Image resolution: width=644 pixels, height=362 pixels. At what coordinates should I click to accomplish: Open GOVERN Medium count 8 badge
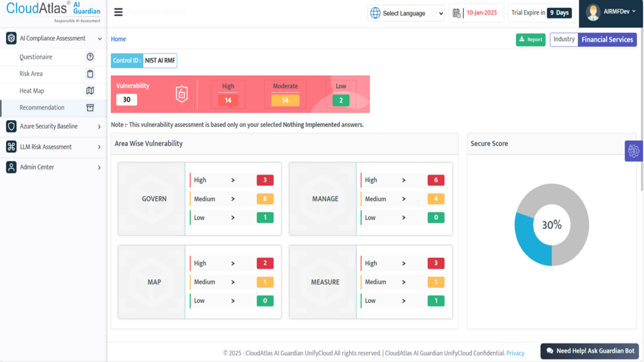click(265, 199)
